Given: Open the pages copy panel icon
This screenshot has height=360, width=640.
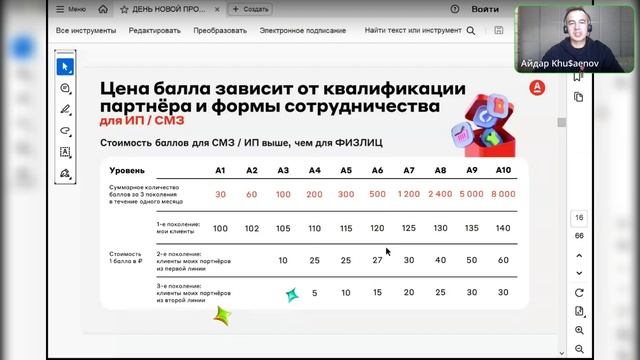Looking at the screenshot, I should [x=578, y=97].
